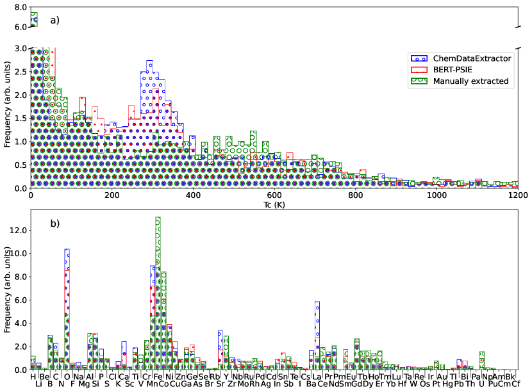
Task: Click x-axis tick label '200'
Action: point(112,195)
